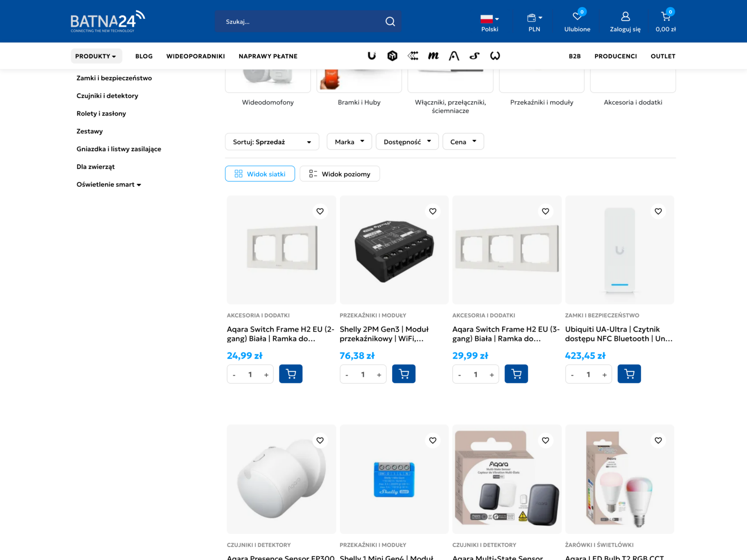Open Rolety i zasłony category
The image size is (747, 560).
(x=101, y=113)
